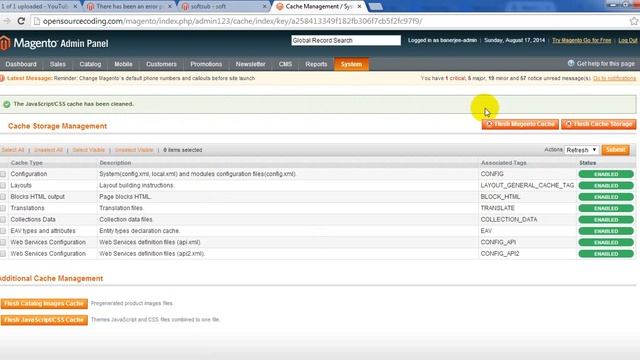
Task: Click the LAYOUT_GENERAL_CACHE_TAG cell
Action: pyautogui.click(x=527, y=185)
